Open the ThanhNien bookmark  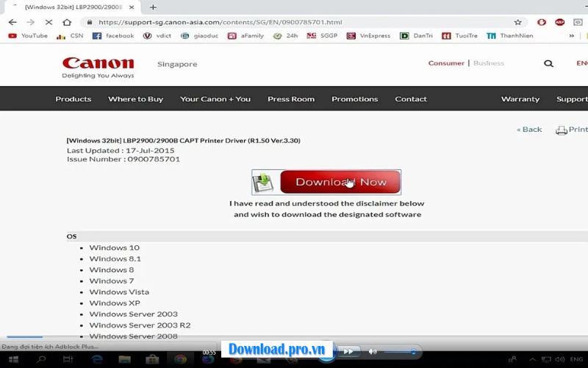pyautogui.click(x=510, y=35)
